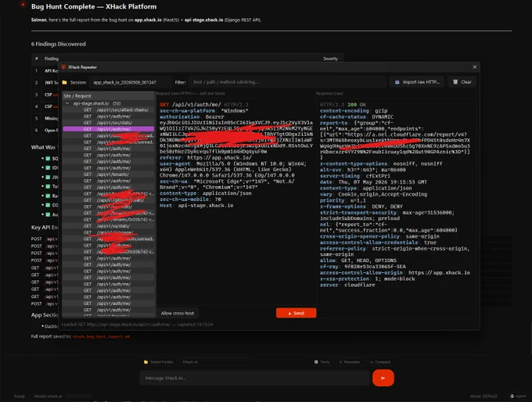Click the Loaded GET status message

(137, 325)
